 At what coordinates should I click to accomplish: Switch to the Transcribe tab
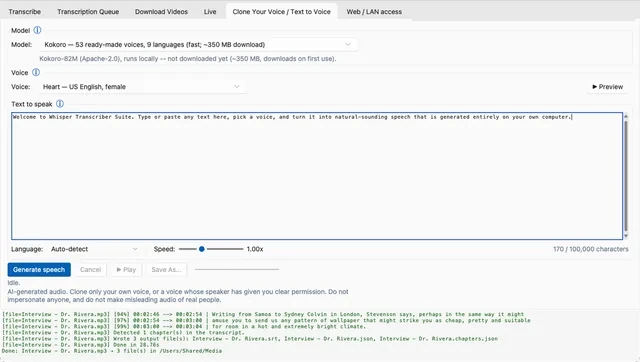pyautogui.click(x=24, y=12)
